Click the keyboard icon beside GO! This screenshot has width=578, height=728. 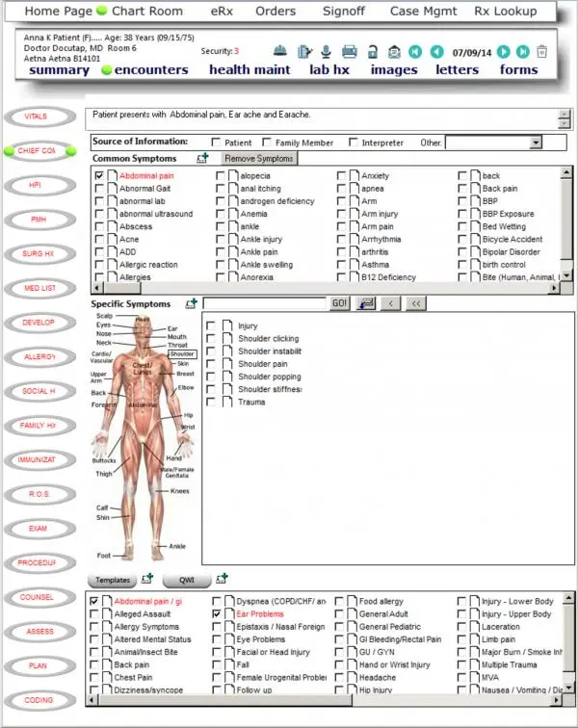coord(366,303)
